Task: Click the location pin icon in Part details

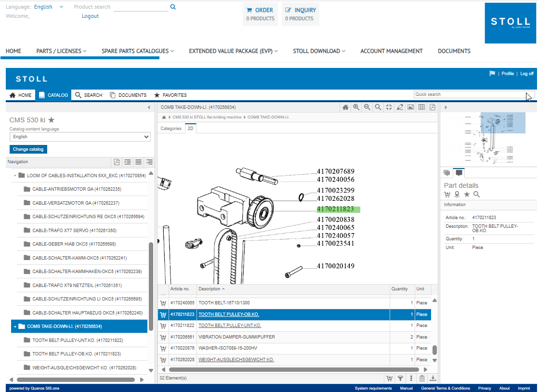Action: [x=457, y=195]
